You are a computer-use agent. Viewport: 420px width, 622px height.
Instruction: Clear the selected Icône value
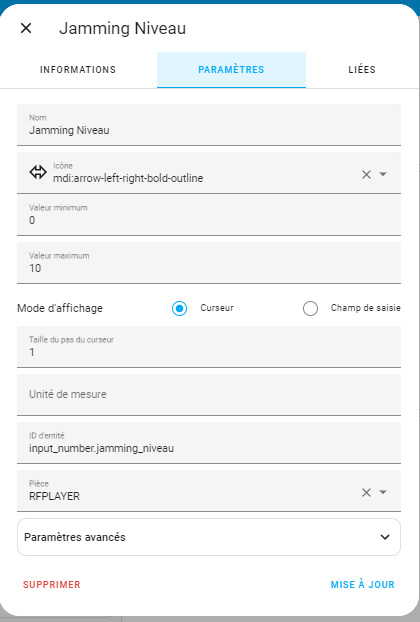366,174
